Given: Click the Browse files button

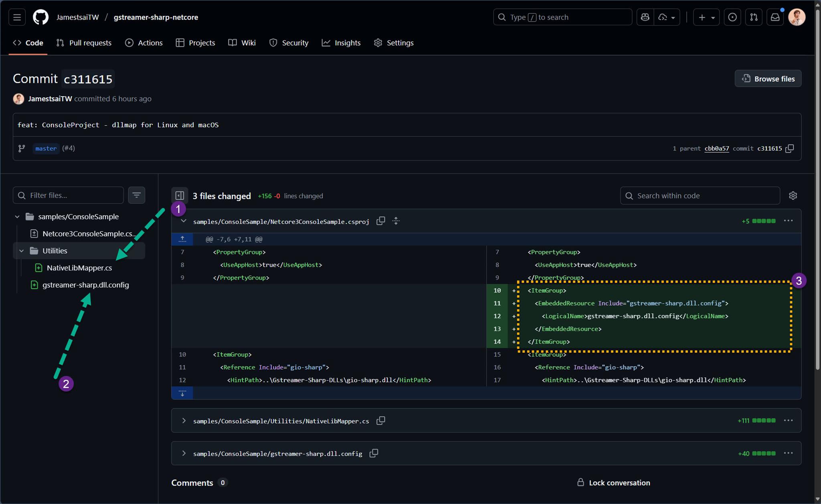Looking at the screenshot, I should pyautogui.click(x=768, y=79).
